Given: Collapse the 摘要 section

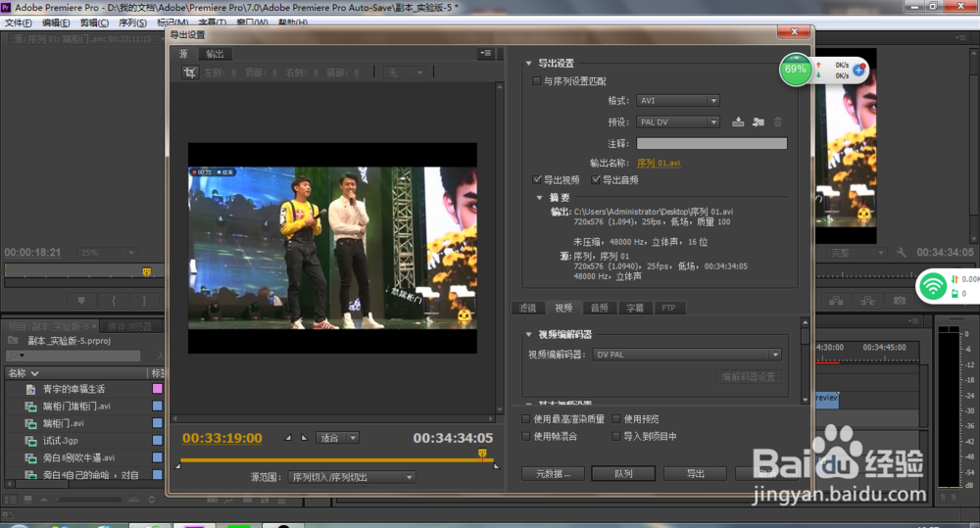Looking at the screenshot, I should pyautogui.click(x=539, y=198).
